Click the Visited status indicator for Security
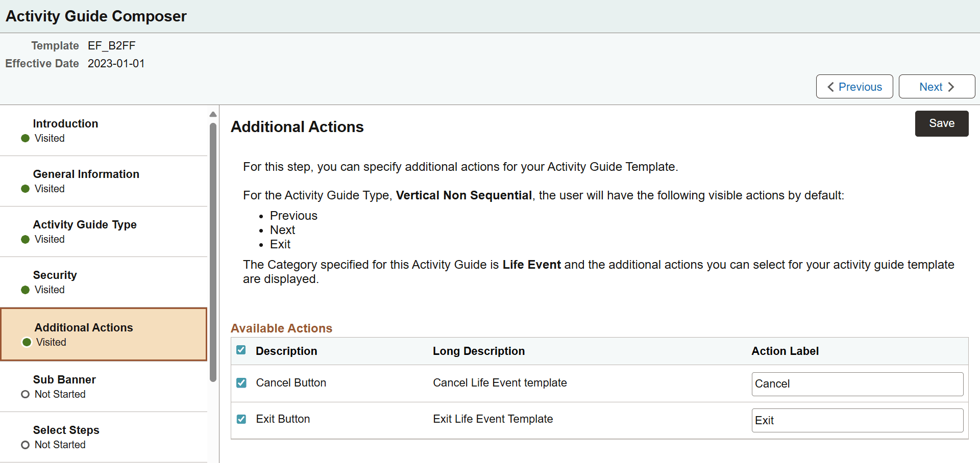Image resolution: width=980 pixels, height=463 pixels. [x=26, y=290]
